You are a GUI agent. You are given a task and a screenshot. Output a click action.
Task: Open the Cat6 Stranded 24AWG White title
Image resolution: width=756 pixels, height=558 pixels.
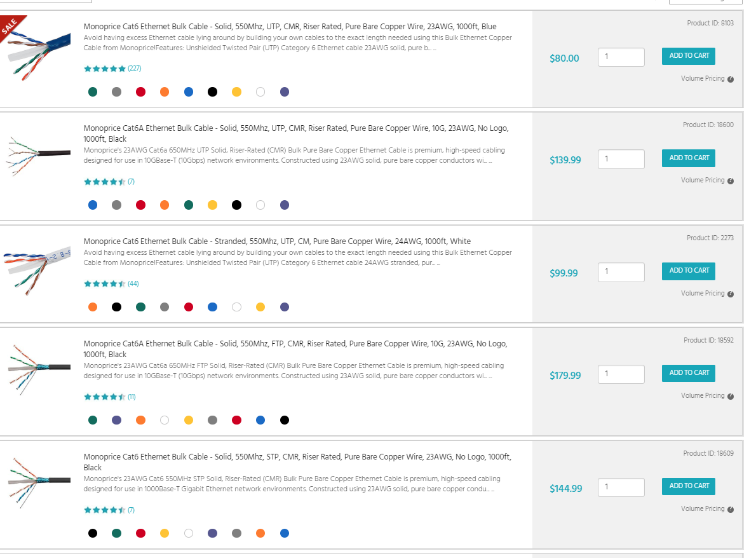[277, 241]
